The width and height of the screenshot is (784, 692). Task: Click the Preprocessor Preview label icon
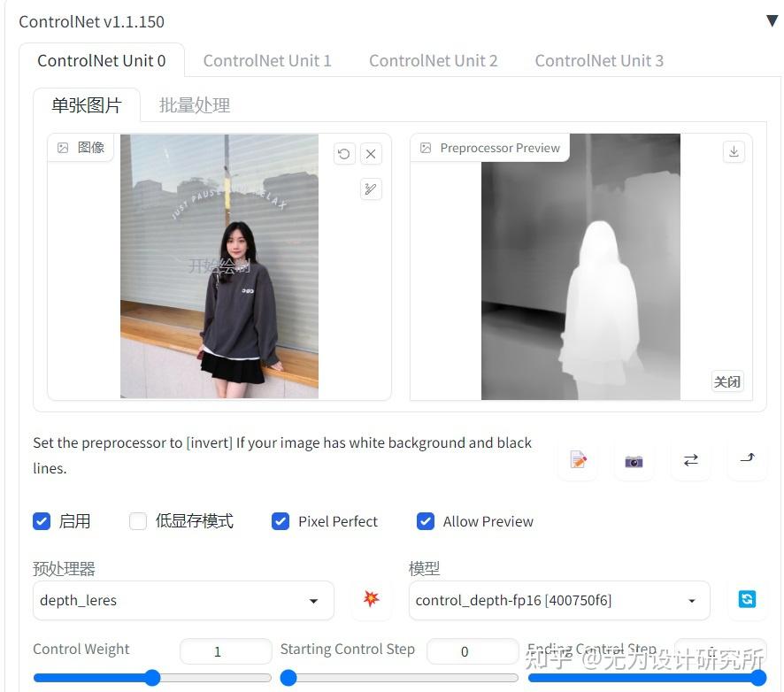(426, 148)
